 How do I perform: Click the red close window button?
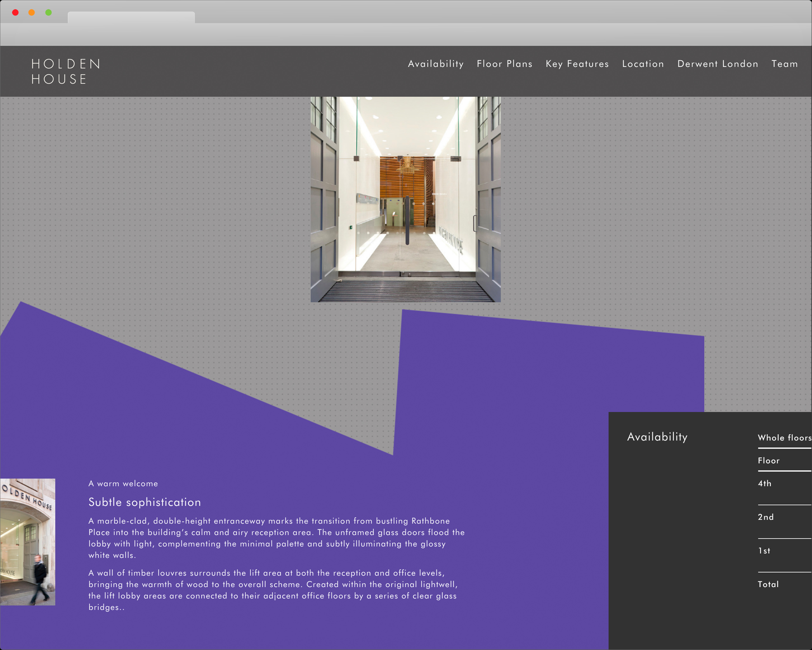(15, 12)
